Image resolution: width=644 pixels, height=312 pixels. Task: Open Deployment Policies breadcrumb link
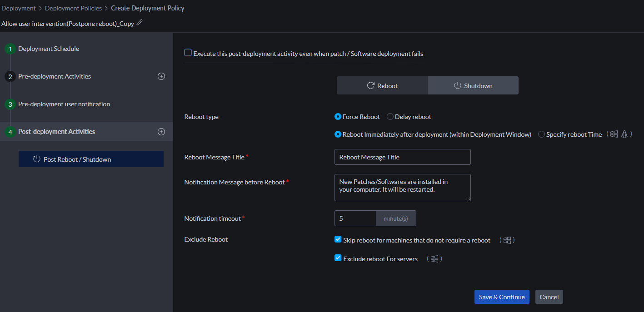point(73,8)
